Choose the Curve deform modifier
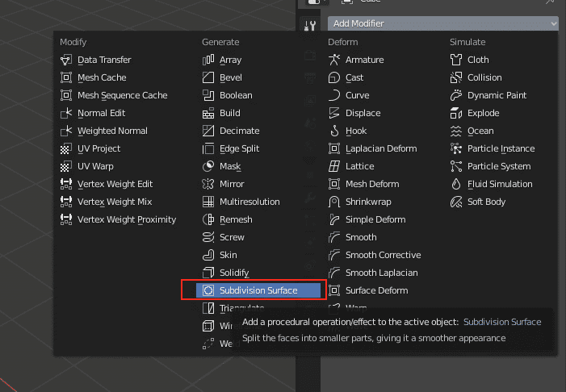The image size is (566, 392). tap(349, 95)
